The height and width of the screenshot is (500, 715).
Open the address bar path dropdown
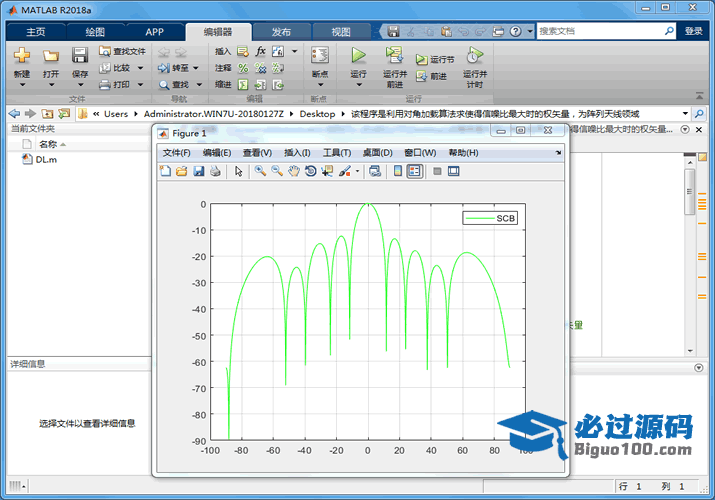(685, 113)
